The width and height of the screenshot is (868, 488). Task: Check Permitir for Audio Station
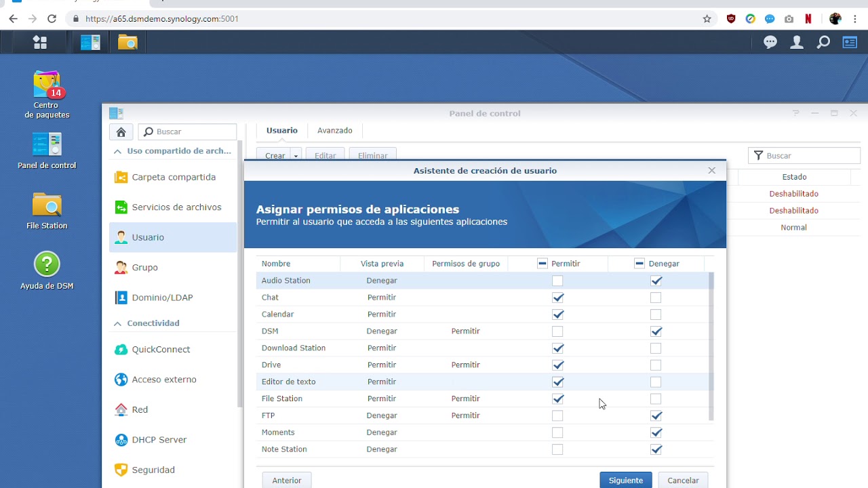tap(557, 281)
